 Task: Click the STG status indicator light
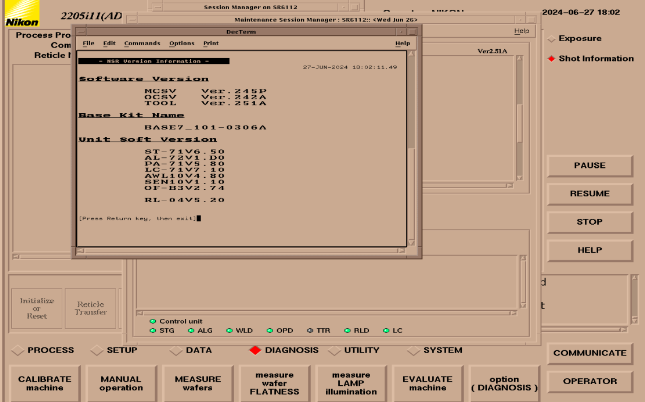153,330
